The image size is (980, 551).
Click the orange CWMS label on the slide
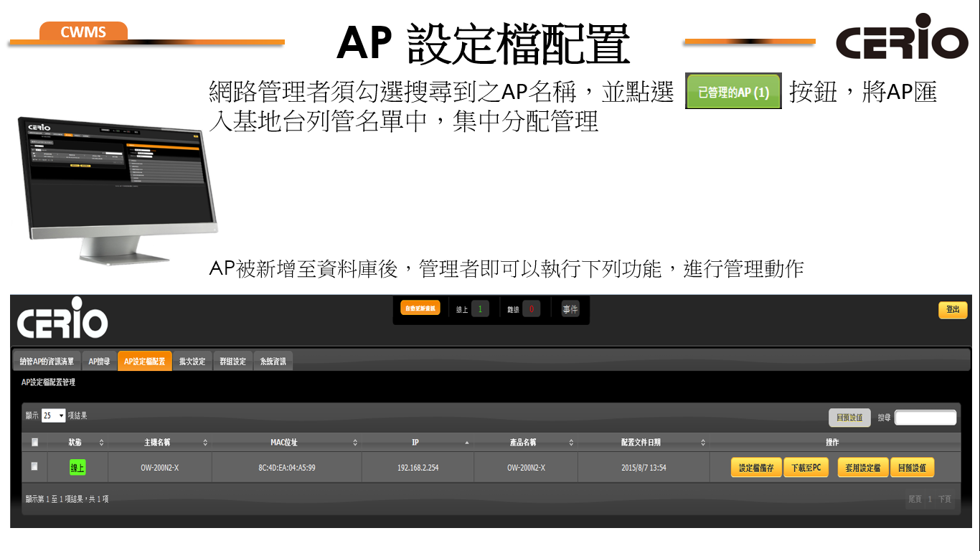click(x=83, y=32)
